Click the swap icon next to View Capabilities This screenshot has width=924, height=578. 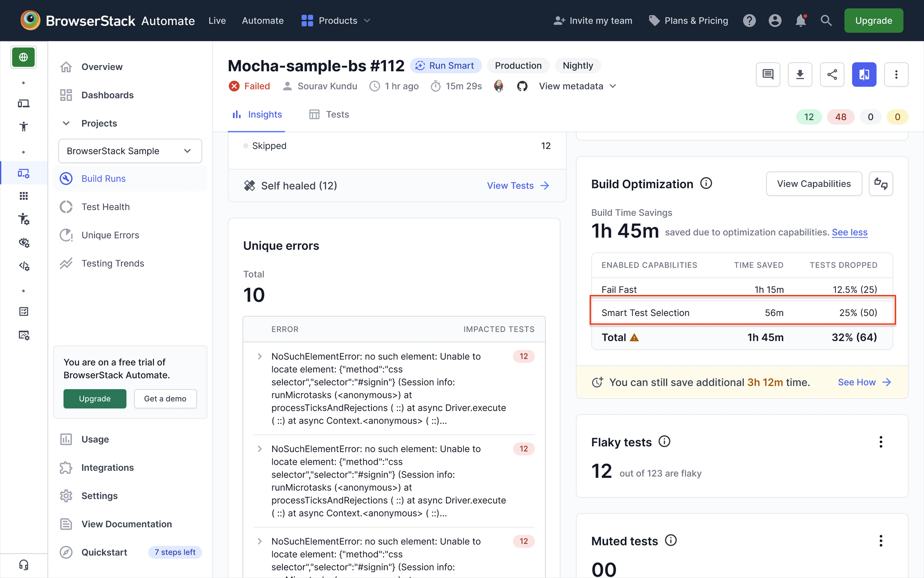[881, 184]
